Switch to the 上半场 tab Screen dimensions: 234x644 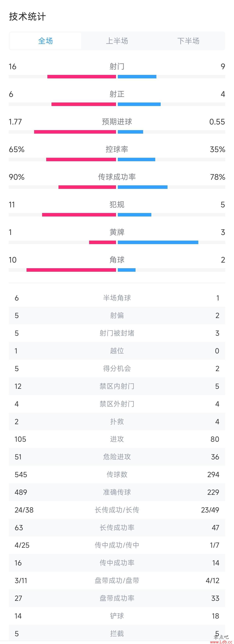point(117,41)
